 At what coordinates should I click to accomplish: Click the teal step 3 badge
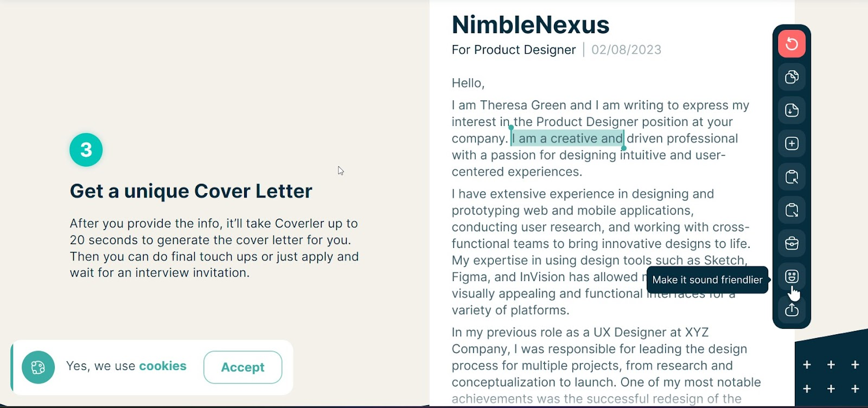point(86,150)
